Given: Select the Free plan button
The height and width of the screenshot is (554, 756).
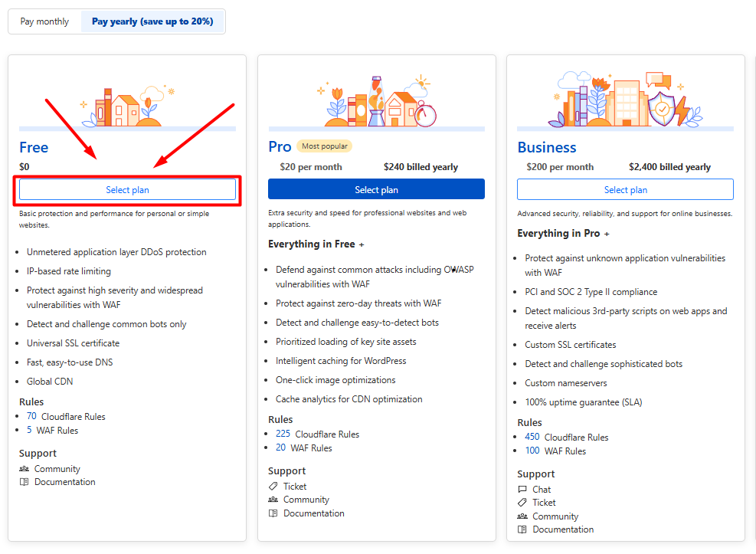Looking at the screenshot, I should [x=127, y=190].
